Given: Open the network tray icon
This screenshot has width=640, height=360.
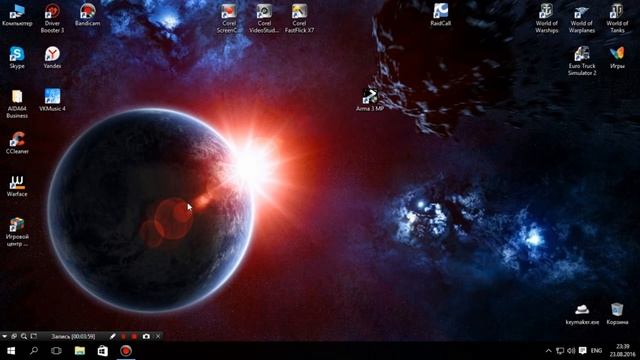Looking at the screenshot, I should click(x=560, y=351).
